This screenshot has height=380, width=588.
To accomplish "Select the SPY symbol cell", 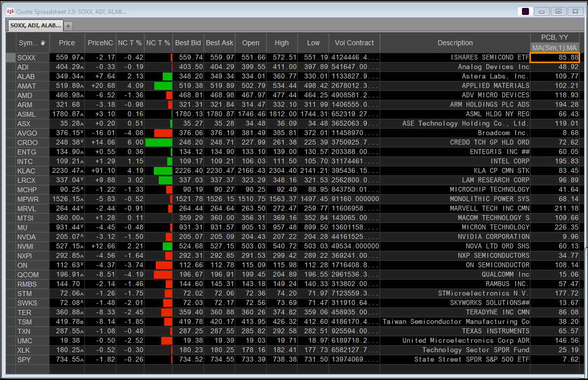I will click(32, 359).
